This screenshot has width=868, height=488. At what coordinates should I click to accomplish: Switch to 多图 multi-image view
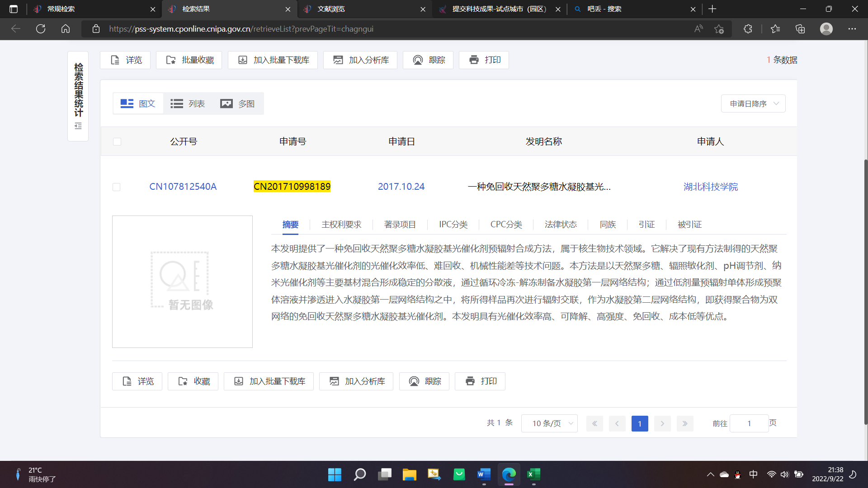pyautogui.click(x=238, y=104)
